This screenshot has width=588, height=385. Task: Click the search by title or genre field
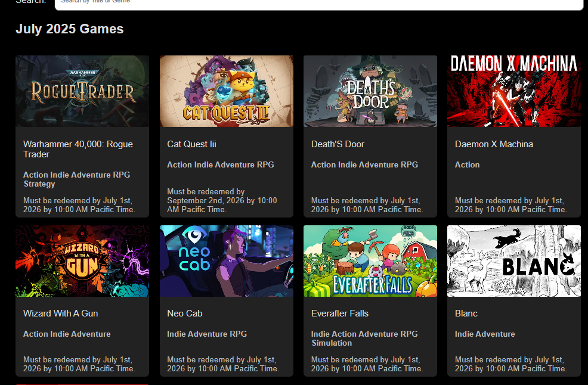(x=319, y=4)
